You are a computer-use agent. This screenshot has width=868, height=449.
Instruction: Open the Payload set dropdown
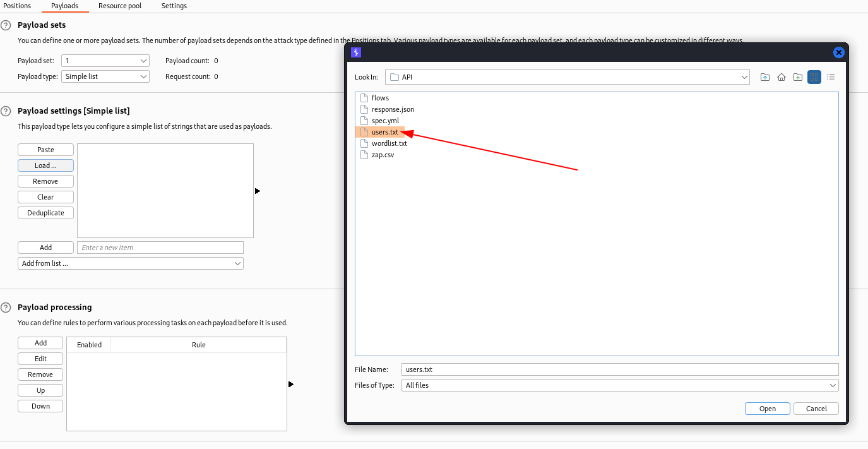pyautogui.click(x=105, y=61)
